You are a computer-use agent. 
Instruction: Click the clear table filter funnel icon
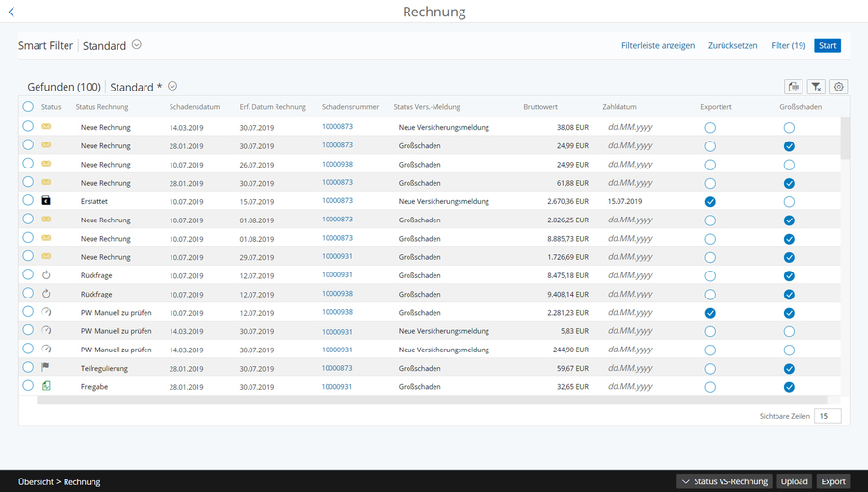point(816,87)
